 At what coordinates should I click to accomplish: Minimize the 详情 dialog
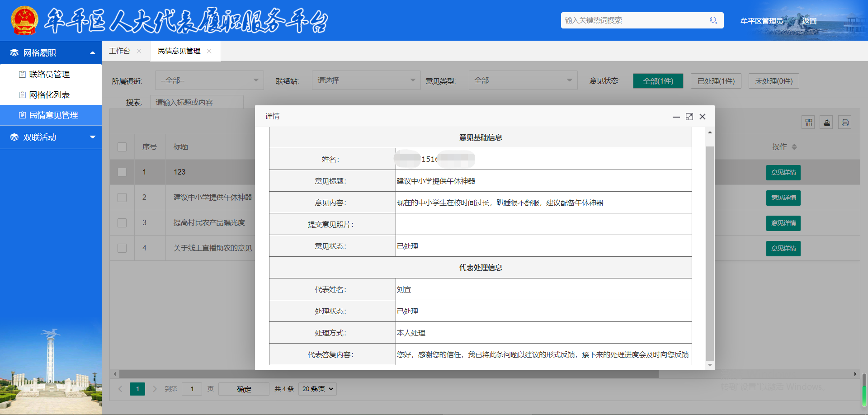676,117
